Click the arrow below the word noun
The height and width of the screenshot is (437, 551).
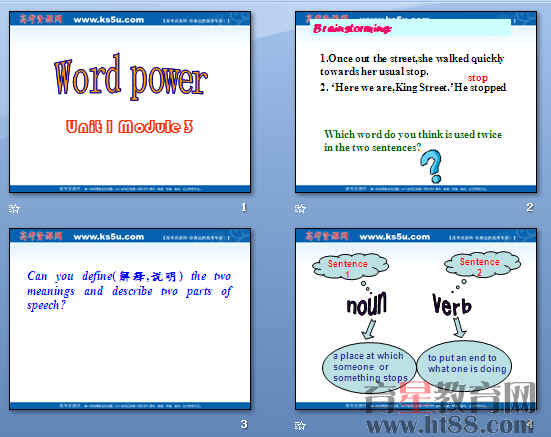369,329
